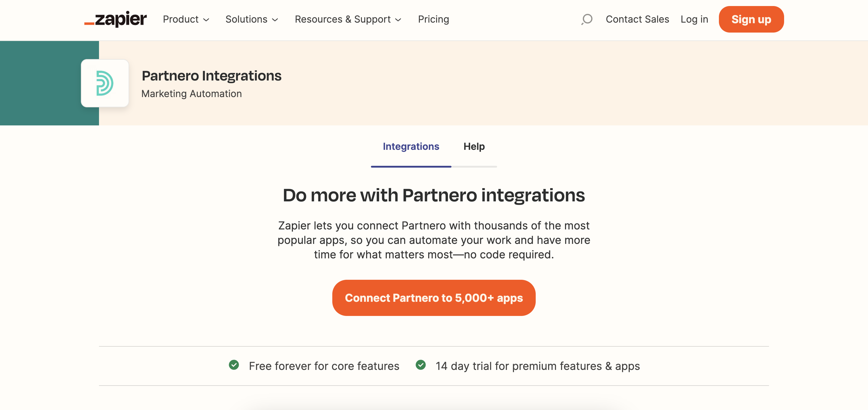Expand the Solutions menu
This screenshot has width=868, height=410.
252,19
